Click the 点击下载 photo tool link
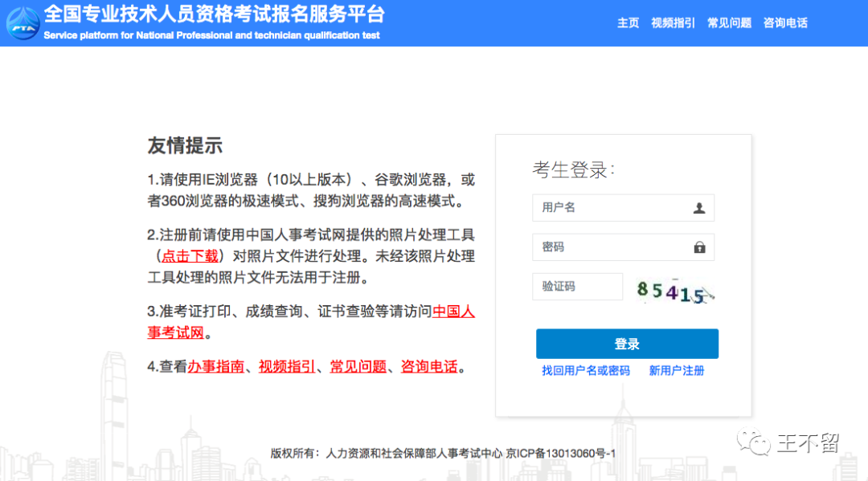 point(190,256)
